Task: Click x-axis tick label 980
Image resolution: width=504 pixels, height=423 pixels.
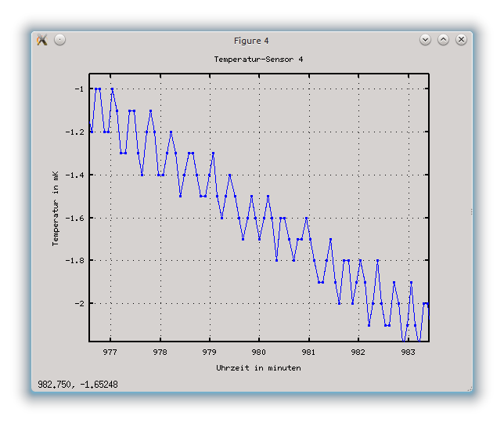Action: pos(259,352)
